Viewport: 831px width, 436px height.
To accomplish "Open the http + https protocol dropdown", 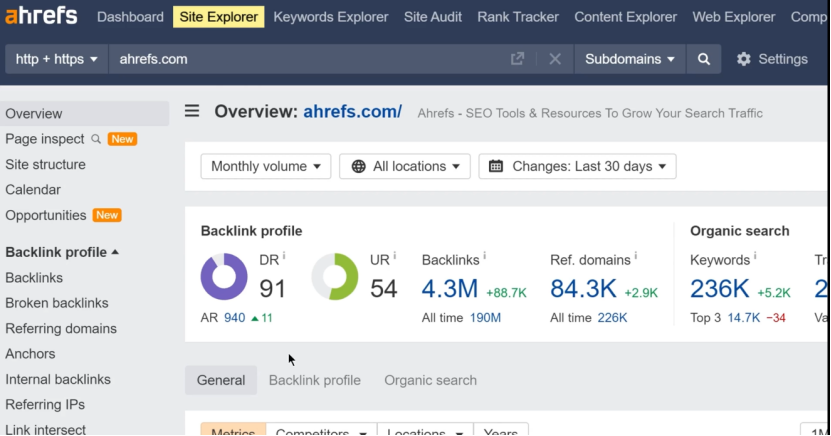I will (56, 59).
